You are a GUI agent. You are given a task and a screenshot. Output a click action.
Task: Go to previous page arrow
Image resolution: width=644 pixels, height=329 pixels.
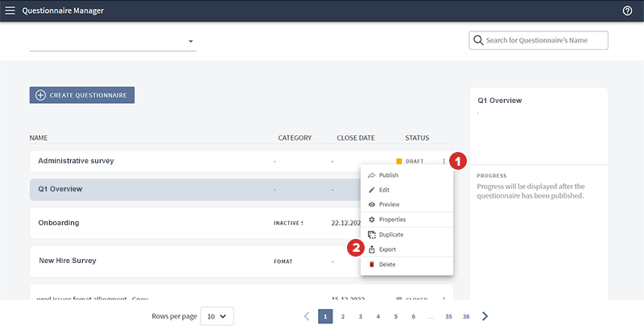307,316
